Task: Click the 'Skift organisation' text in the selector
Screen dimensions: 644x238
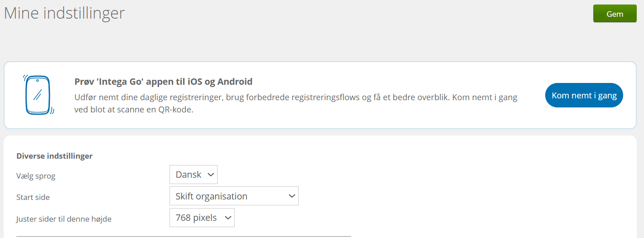Action: coord(211,196)
